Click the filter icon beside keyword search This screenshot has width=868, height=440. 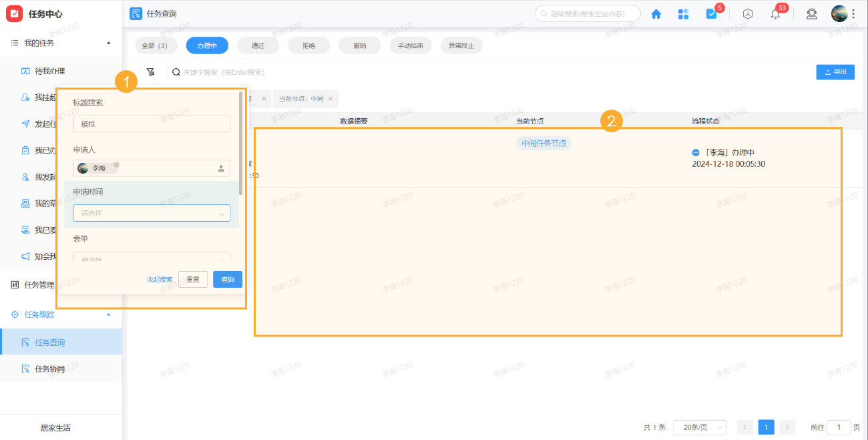[151, 72]
